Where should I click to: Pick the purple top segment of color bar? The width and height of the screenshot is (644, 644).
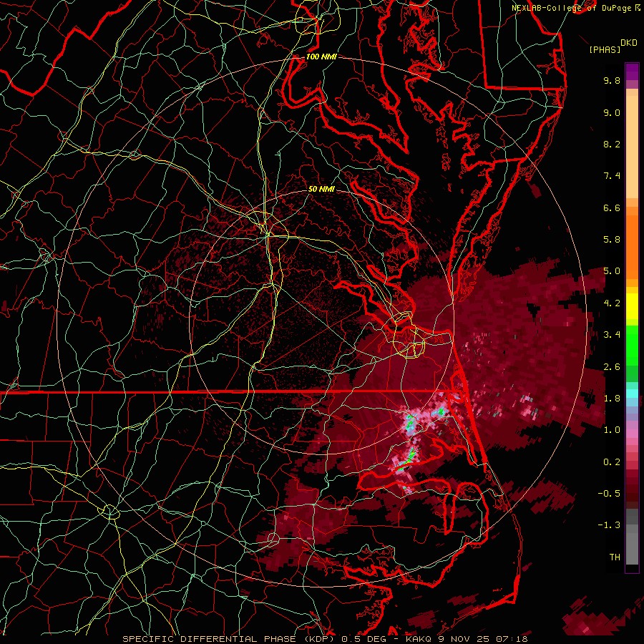[x=632, y=72]
